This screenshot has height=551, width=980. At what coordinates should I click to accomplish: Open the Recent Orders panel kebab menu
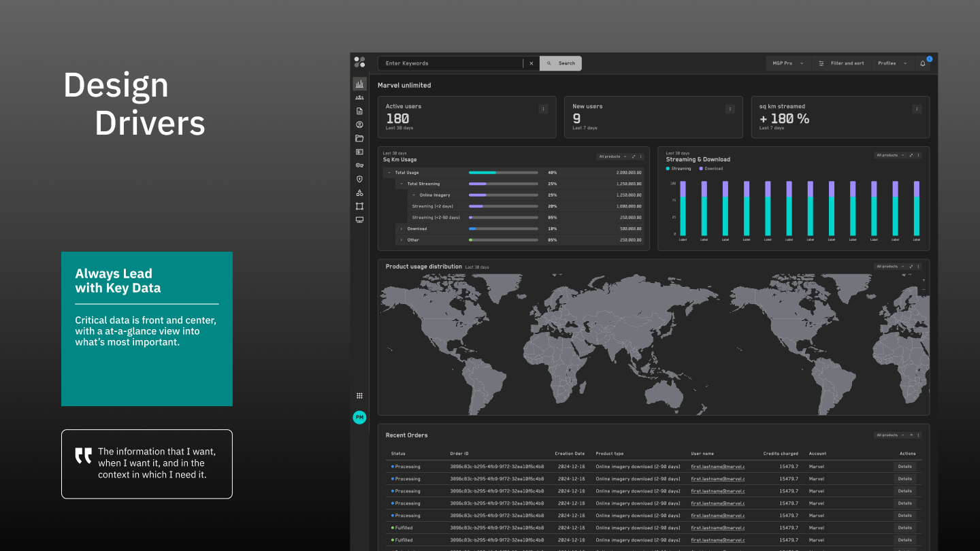pos(918,435)
